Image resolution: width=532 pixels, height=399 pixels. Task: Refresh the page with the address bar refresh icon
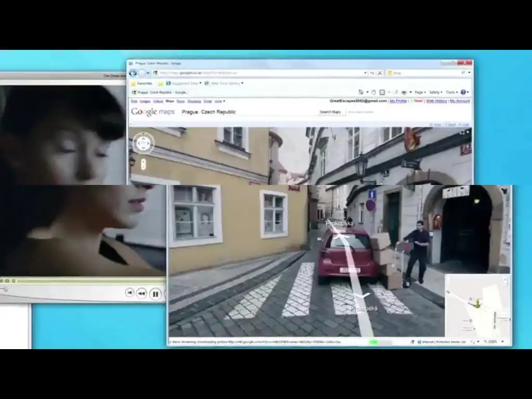click(372, 73)
